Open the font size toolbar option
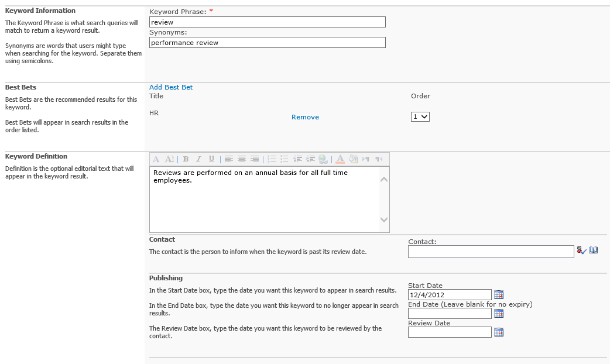 click(170, 159)
